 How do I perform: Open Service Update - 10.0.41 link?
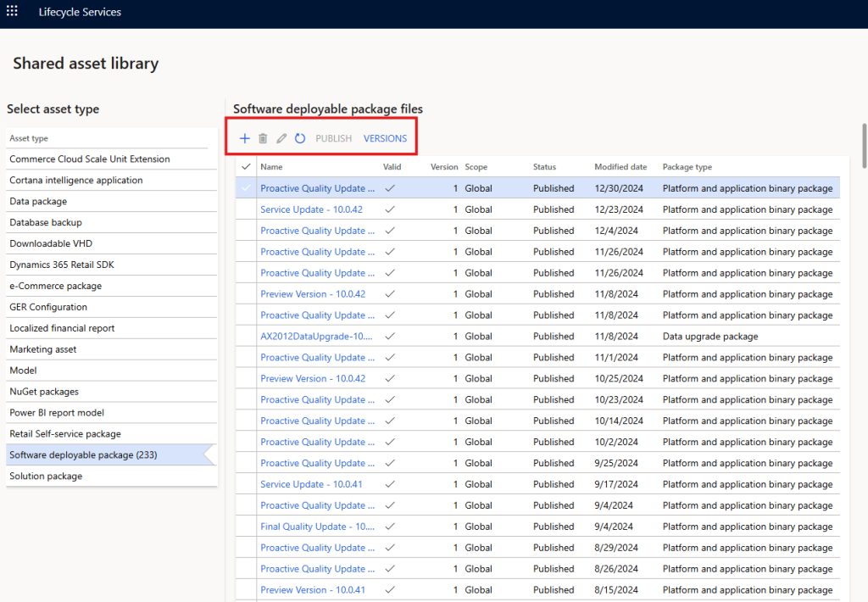point(312,484)
